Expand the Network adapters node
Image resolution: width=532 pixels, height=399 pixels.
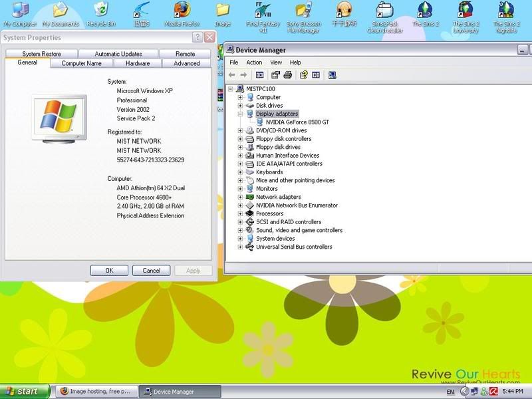241,197
